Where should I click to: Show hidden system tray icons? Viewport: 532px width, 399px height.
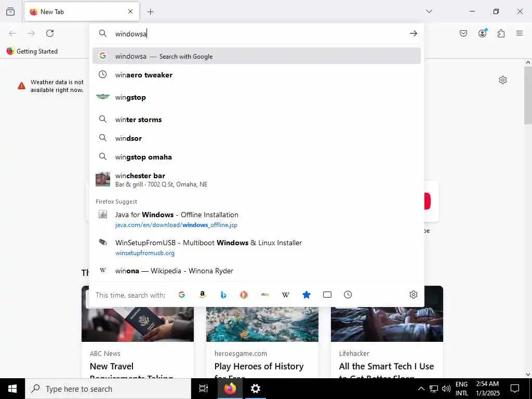click(421, 389)
